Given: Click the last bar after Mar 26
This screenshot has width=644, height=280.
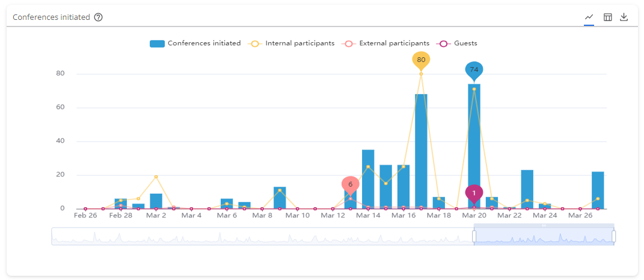Looking at the screenshot, I should [x=598, y=190].
